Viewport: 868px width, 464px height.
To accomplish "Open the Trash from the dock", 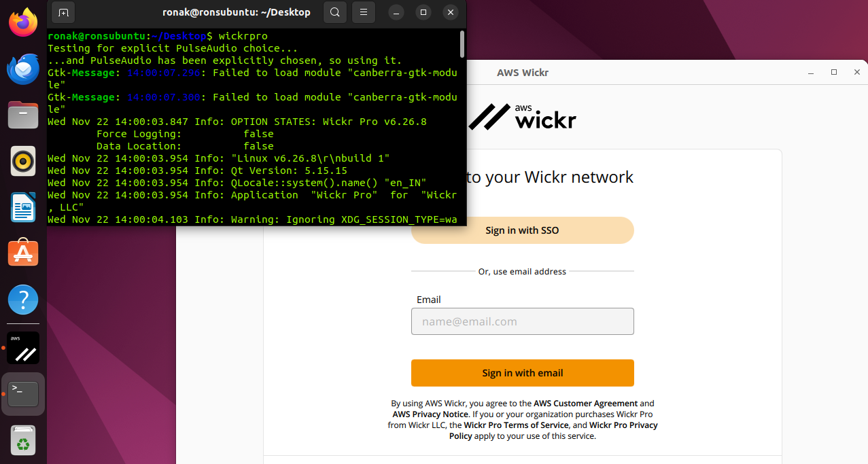I will pyautogui.click(x=22, y=440).
